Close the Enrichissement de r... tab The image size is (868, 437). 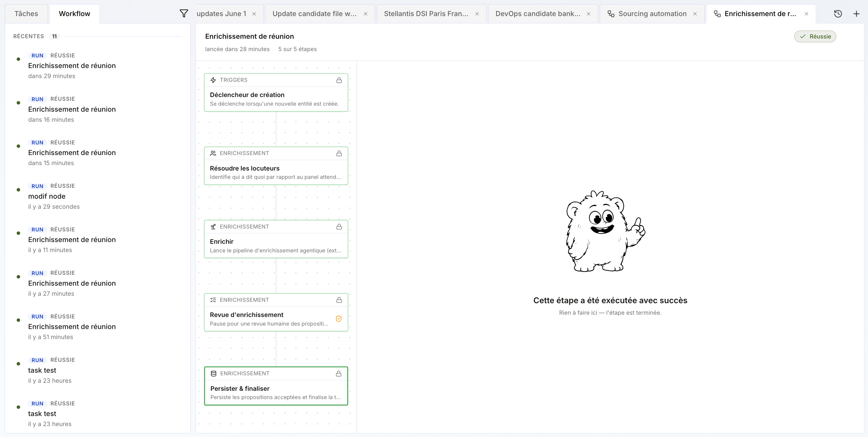(806, 14)
